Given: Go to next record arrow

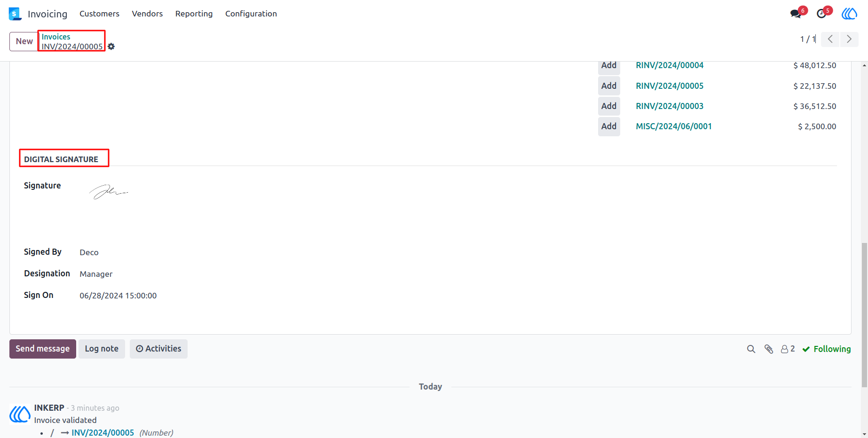Looking at the screenshot, I should (x=849, y=39).
